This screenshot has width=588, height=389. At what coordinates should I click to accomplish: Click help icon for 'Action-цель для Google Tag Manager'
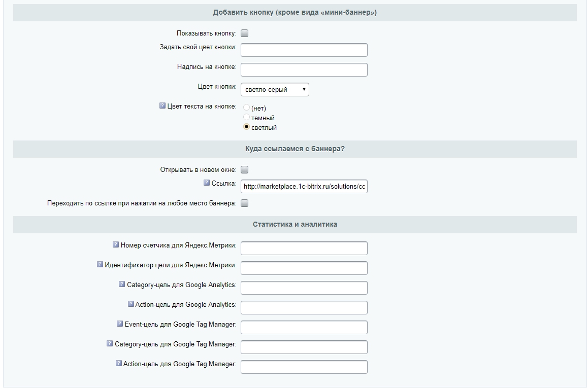(119, 363)
